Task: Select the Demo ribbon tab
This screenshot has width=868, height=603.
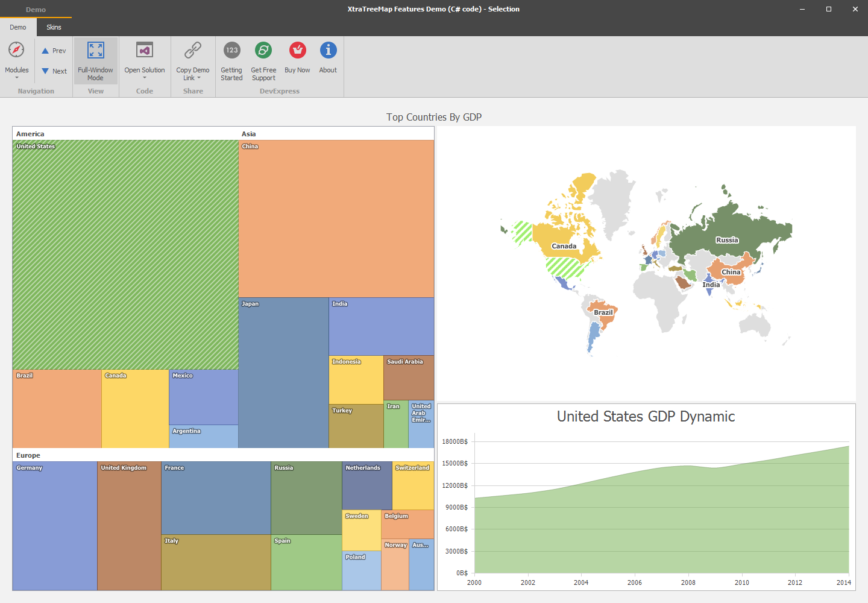Action: tap(17, 27)
